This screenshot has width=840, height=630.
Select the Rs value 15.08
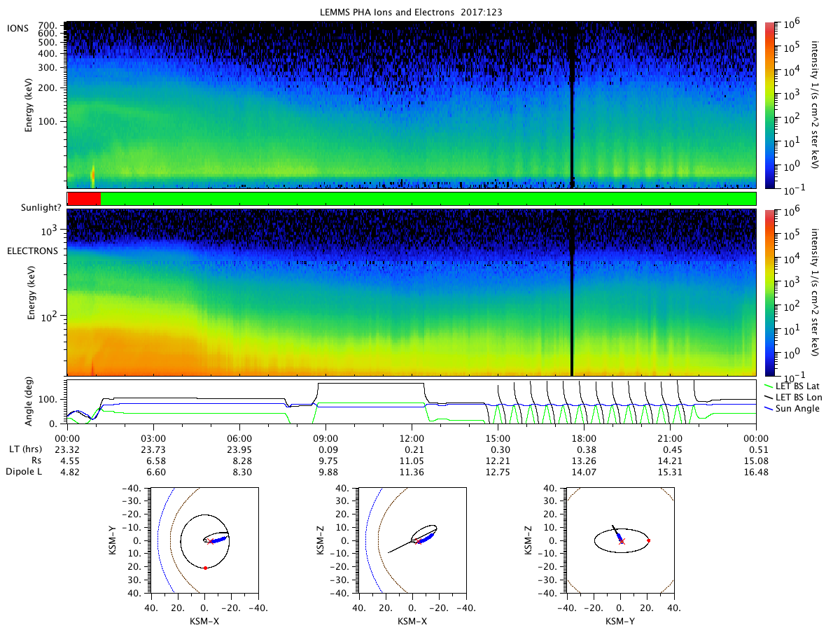tap(756, 461)
